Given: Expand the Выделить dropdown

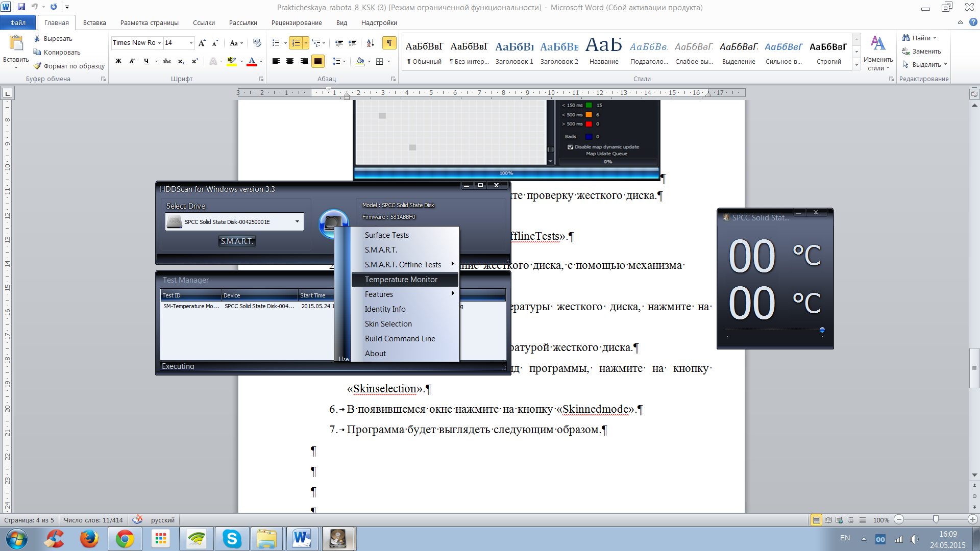Looking at the screenshot, I should (x=945, y=65).
